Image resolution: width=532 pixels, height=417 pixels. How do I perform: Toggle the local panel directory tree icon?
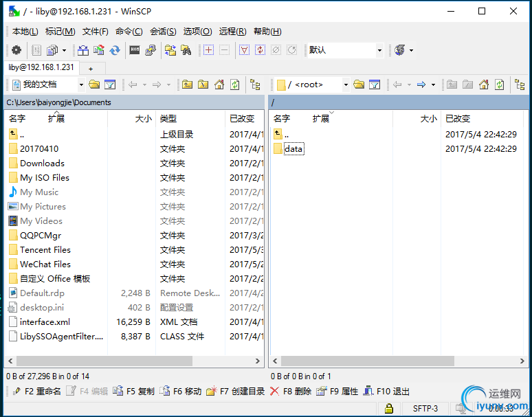tap(255, 84)
